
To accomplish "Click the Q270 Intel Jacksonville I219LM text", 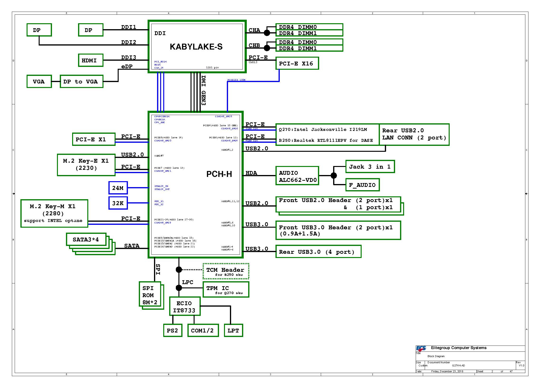I will click(x=323, y=129).
